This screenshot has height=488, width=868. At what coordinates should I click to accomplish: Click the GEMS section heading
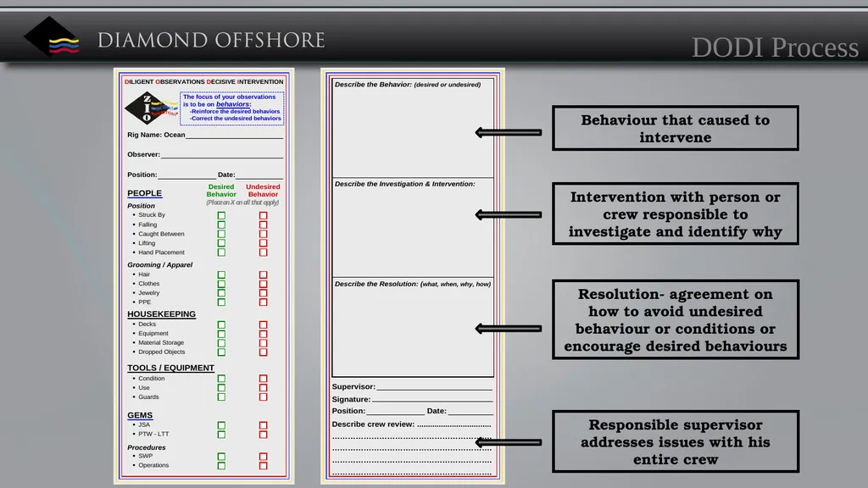tap(140, 415)
